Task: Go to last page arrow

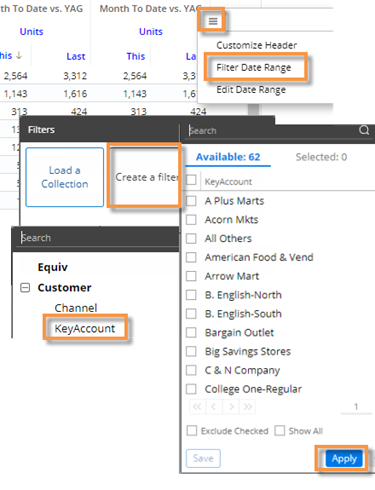Action: 247,407
